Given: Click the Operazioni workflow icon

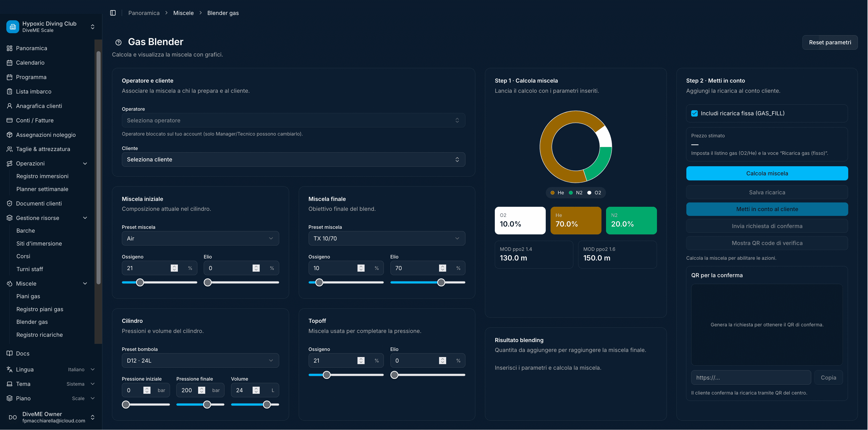Looking at the screenshot, I should tap(9, 163).
